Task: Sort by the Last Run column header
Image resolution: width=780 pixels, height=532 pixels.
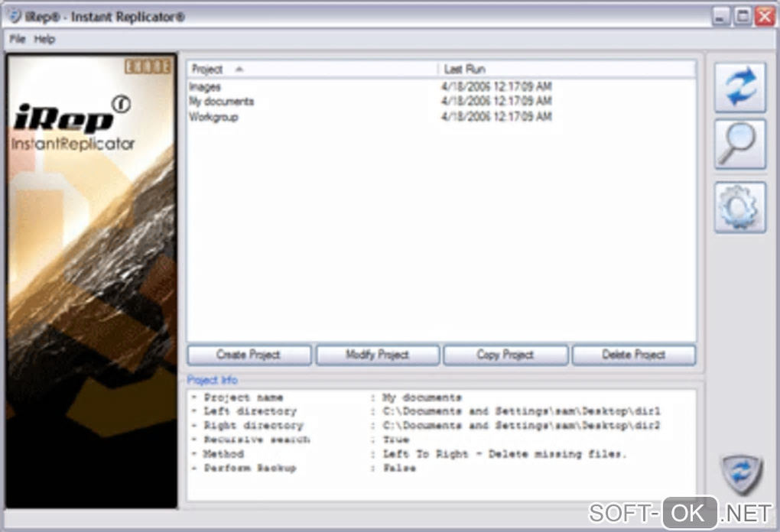Action: pyautogui.click(x=567, y=69)
